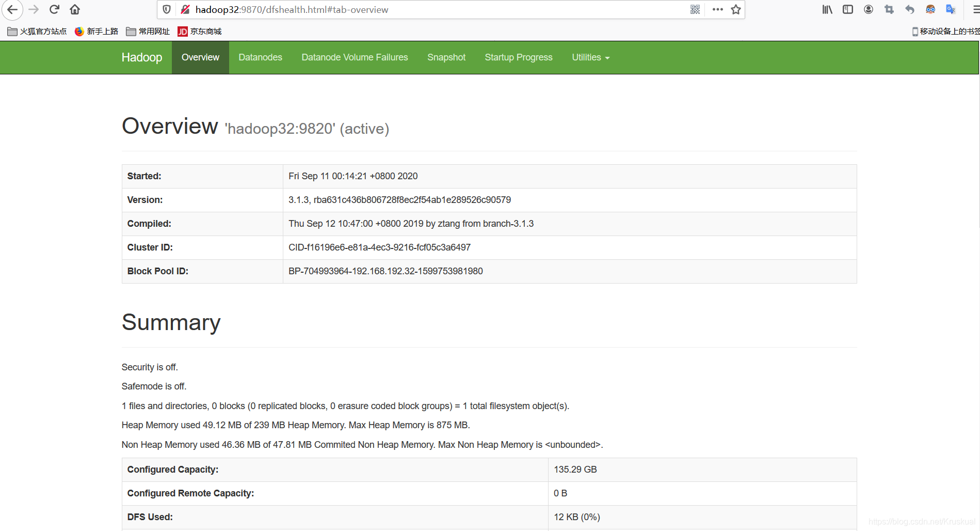Open the Firefox account avatar icon
The width and height of the screenshot is (980, 531).
coord(869,9)
